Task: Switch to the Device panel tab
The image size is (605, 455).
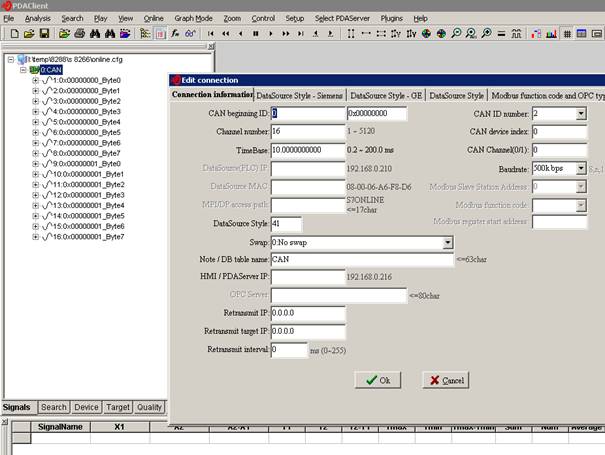Action: tap(86, 407)
